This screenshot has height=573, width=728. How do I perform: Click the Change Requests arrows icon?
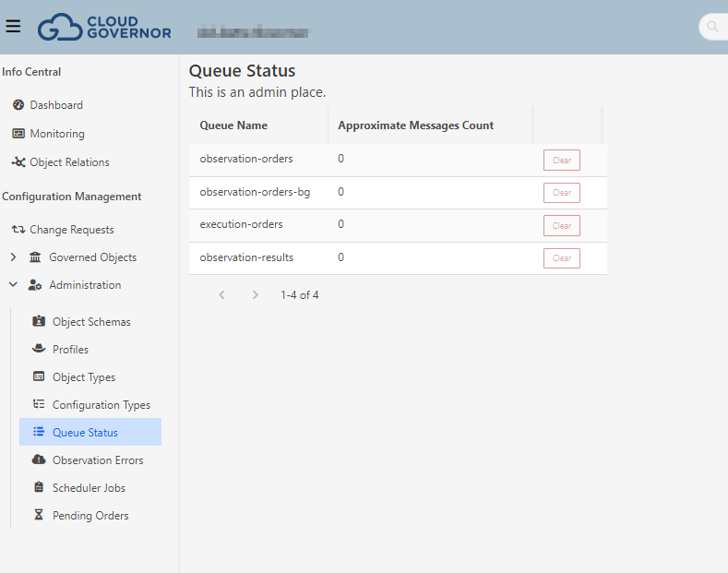point(18,230)
